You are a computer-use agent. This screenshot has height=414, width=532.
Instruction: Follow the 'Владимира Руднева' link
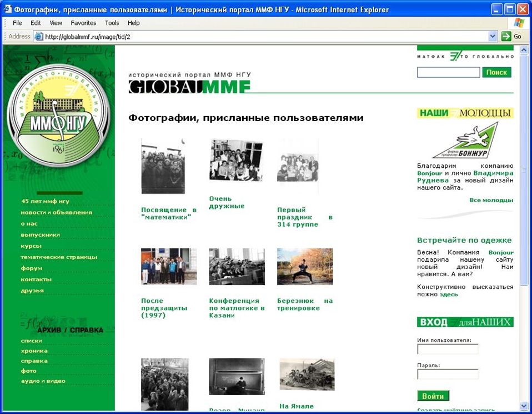tap(493, 173)
